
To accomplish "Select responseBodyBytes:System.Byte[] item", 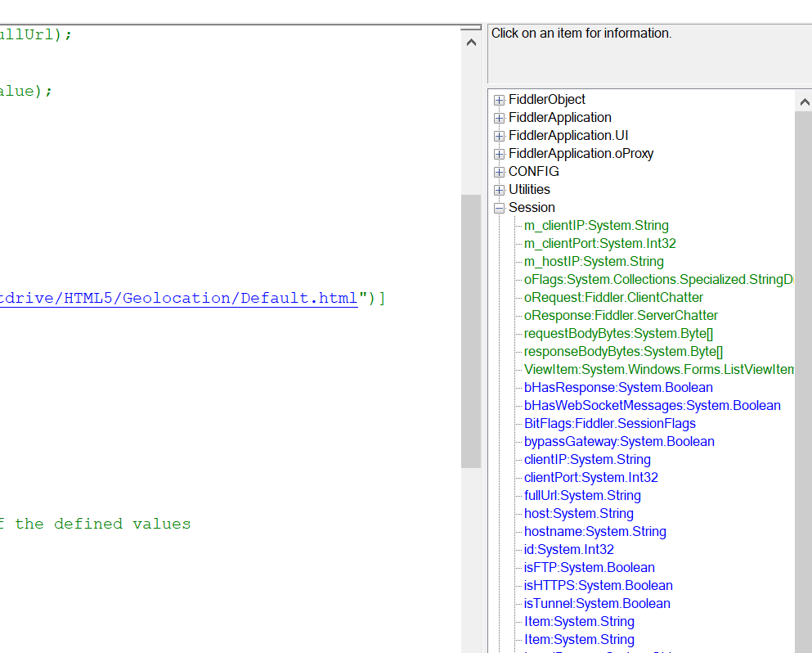I will [623, 352].
